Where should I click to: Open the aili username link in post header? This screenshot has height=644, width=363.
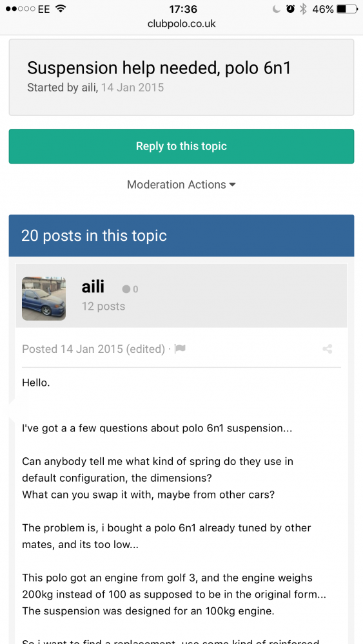(93, 287)
